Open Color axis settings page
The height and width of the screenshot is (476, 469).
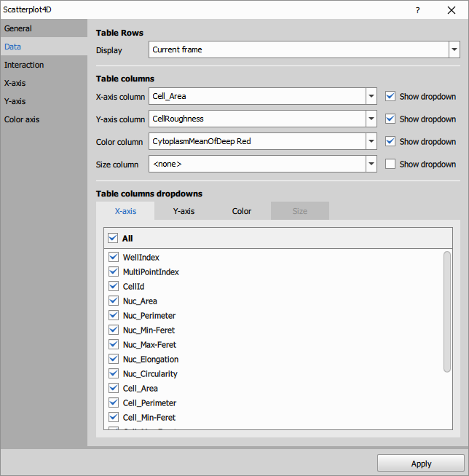pos(44,119)
